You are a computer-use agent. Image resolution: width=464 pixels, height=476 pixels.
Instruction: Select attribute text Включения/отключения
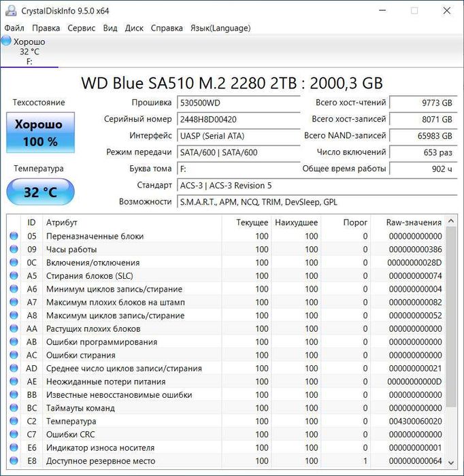click(93, 263)
